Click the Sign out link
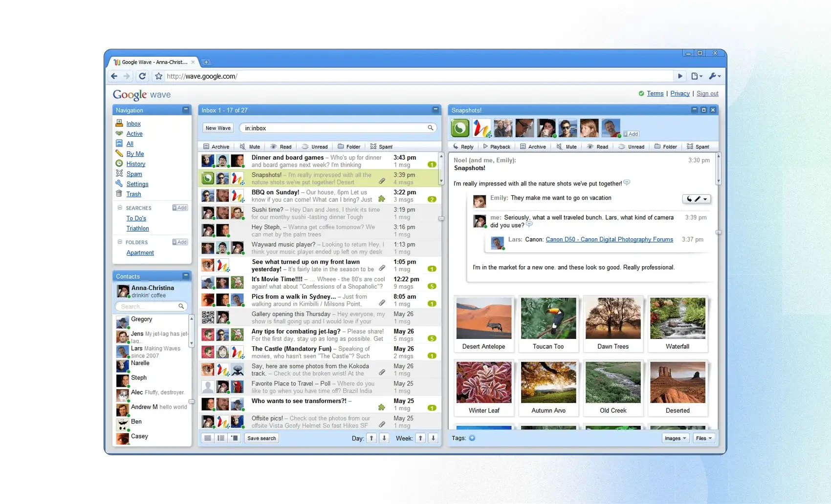 (707, 93)
